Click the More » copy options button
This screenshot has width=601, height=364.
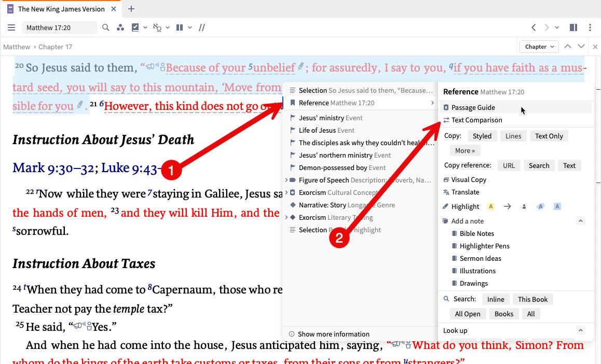point(465,150)
